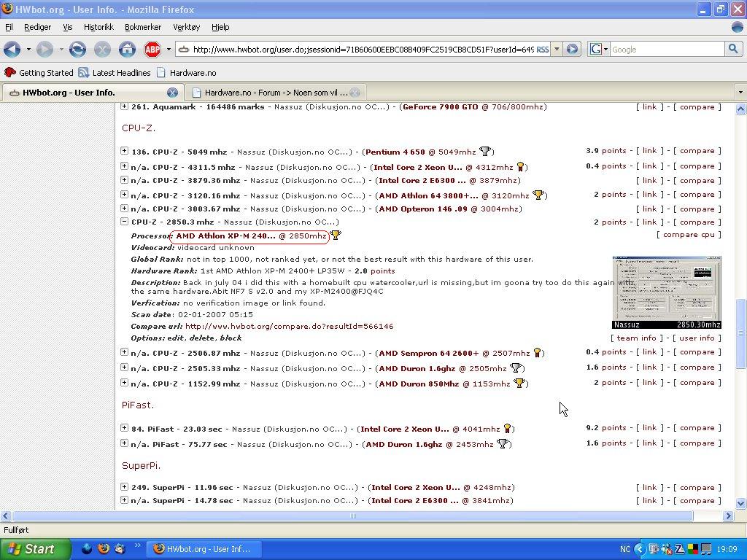Click the horizontal scrollbar right arrow

click(727, 516)
